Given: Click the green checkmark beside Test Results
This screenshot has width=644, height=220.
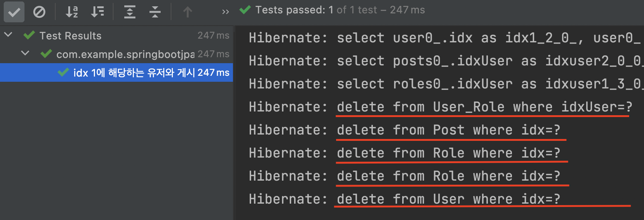Looking at the screenshot, I should click(x=29, y=35).
